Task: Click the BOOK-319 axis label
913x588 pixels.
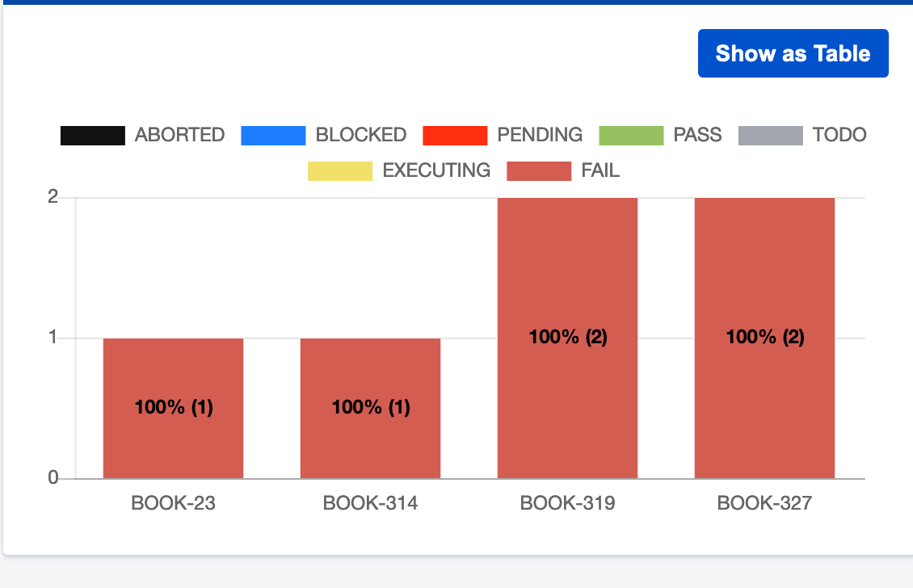Action: tap(568, 502)
